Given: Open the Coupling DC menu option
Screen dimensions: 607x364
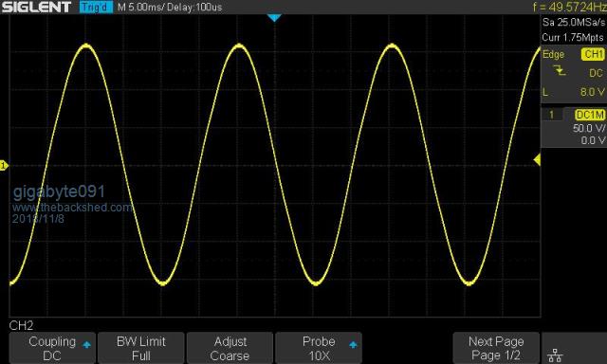Looking at the screenshot, I should pos(52,348).
